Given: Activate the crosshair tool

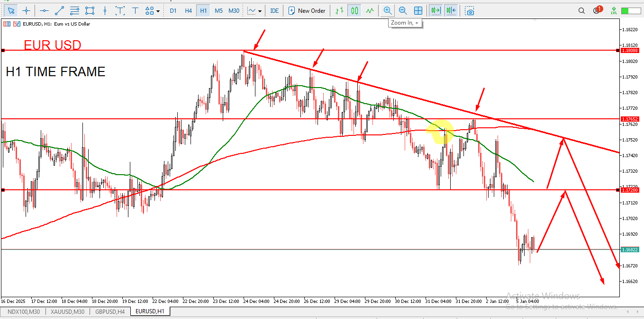Looking at the screenshot, I should coord(27,10).
